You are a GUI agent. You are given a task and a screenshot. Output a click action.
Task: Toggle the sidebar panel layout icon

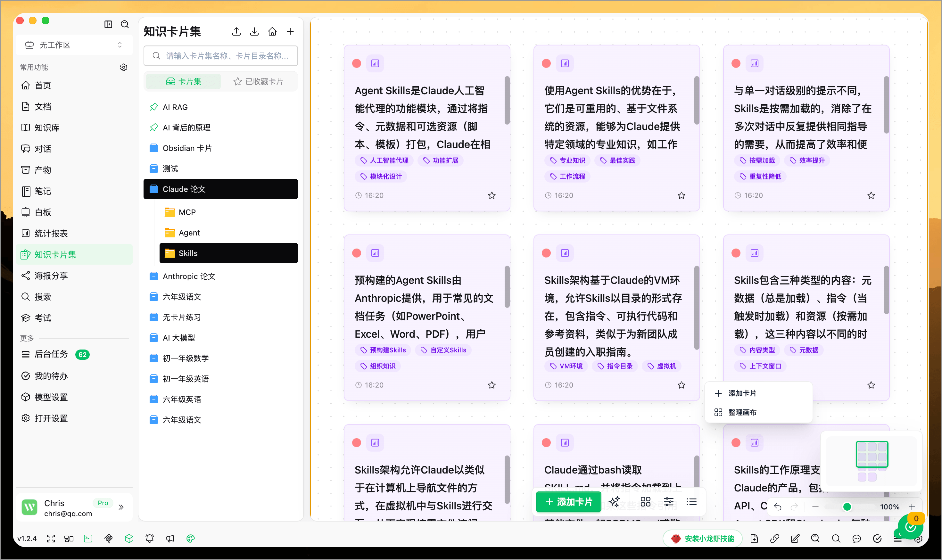coord(108,24)
